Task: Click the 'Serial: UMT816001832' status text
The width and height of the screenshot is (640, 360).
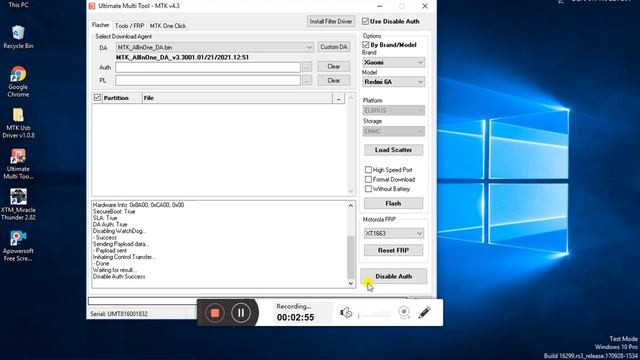Action: click(119, 313)
